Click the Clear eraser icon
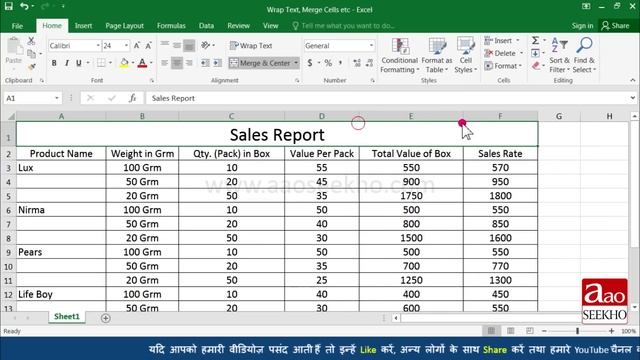Image resolution: width=640 pixels, height=360 pixels. [536, 66]
